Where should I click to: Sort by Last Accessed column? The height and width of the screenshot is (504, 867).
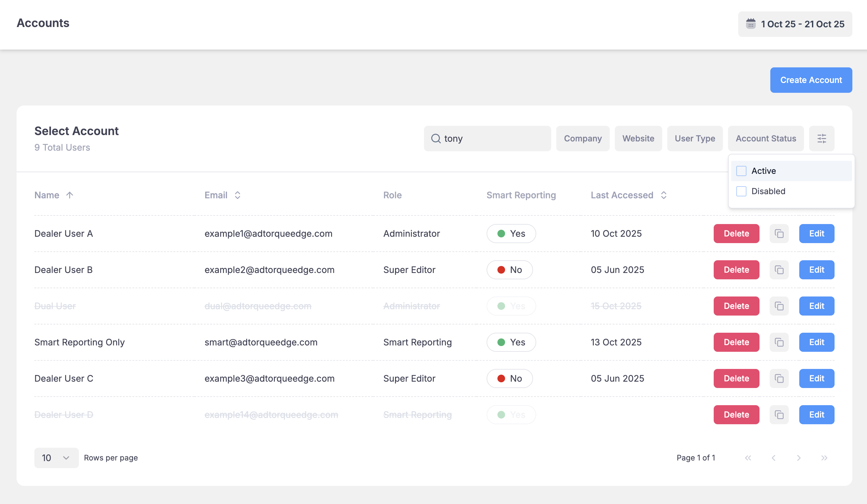(x=664, y=195)
